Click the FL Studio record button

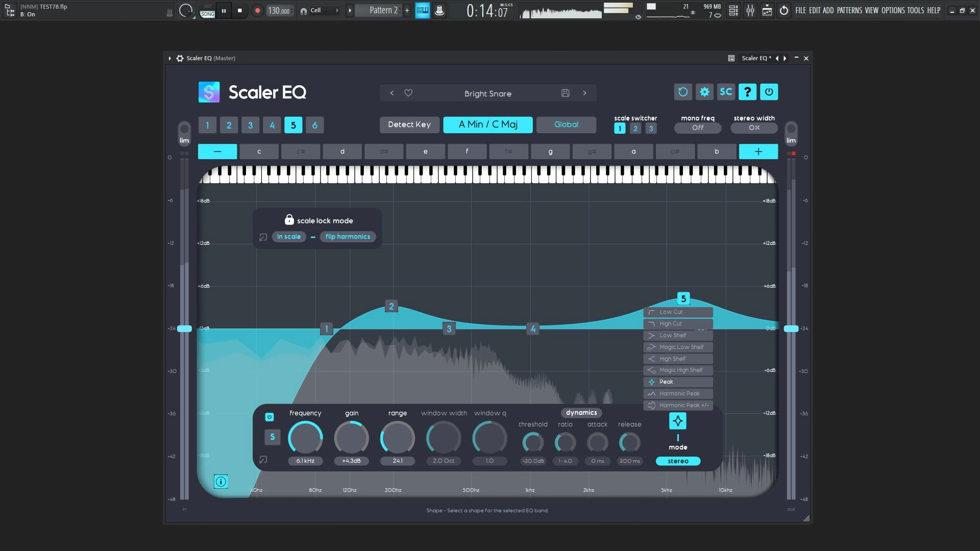point(257,10)
